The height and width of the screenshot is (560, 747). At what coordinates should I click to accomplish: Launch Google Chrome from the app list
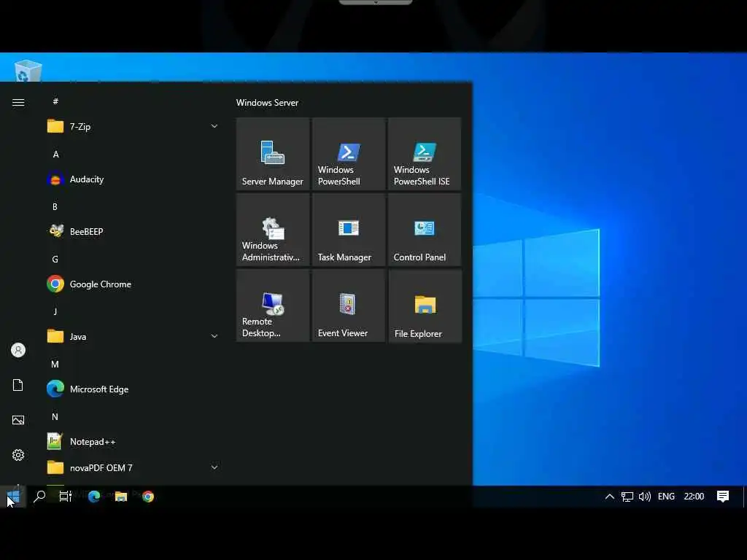point(134,284)
